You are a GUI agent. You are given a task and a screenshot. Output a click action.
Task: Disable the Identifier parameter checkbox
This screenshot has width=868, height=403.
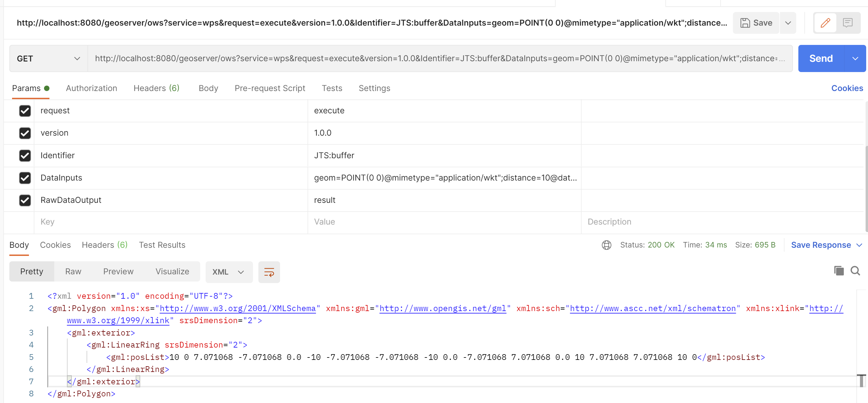click(25, 156)
